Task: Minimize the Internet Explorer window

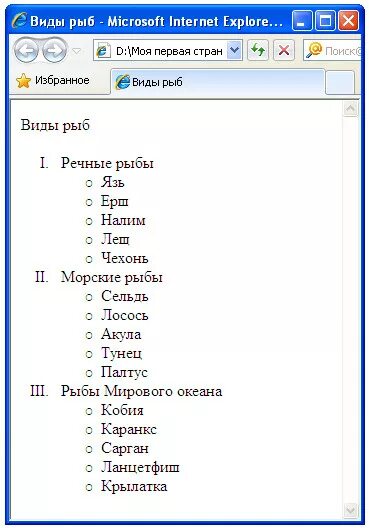Action: coord(302,21)
